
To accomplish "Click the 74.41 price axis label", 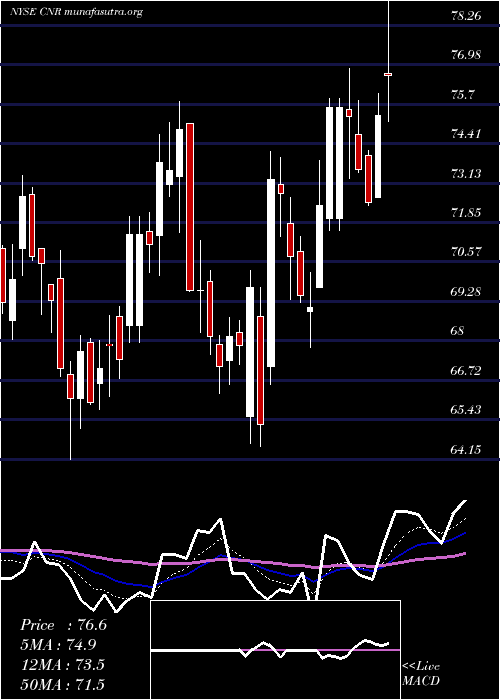I will tap(466, 133).
